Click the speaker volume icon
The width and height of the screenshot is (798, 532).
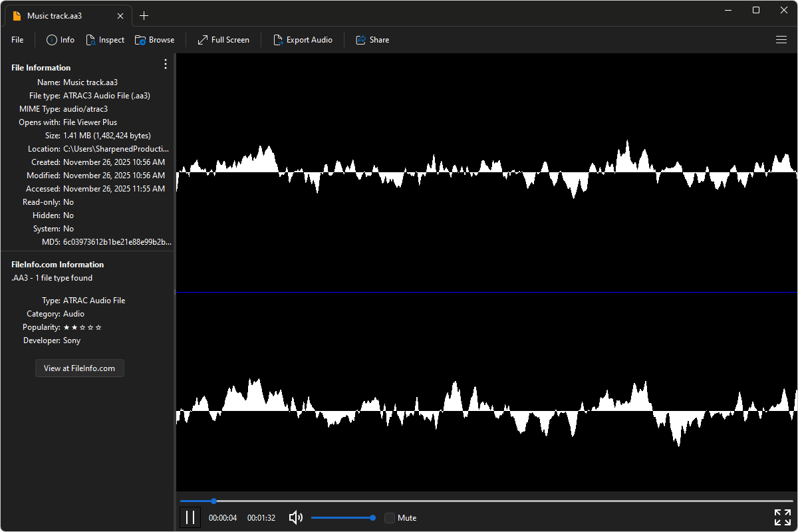[x=295, y=517]
